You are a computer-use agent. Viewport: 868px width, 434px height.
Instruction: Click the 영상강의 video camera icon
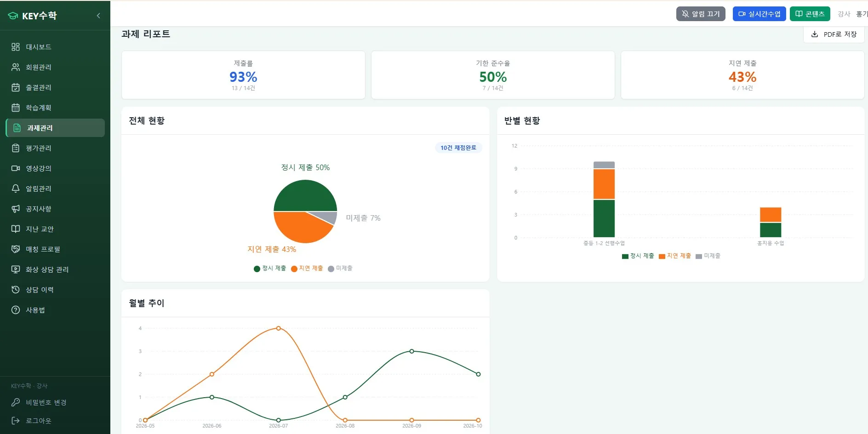pos(16,168)
